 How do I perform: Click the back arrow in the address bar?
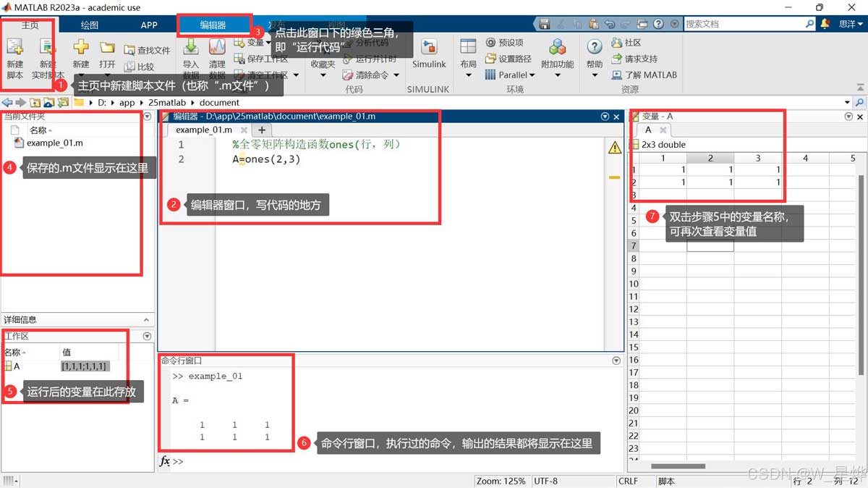tap(7, 103)
